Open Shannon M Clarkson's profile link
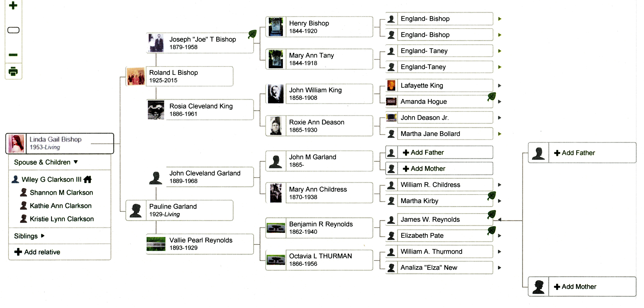The image size is (644, 308). tap(61, 193)
